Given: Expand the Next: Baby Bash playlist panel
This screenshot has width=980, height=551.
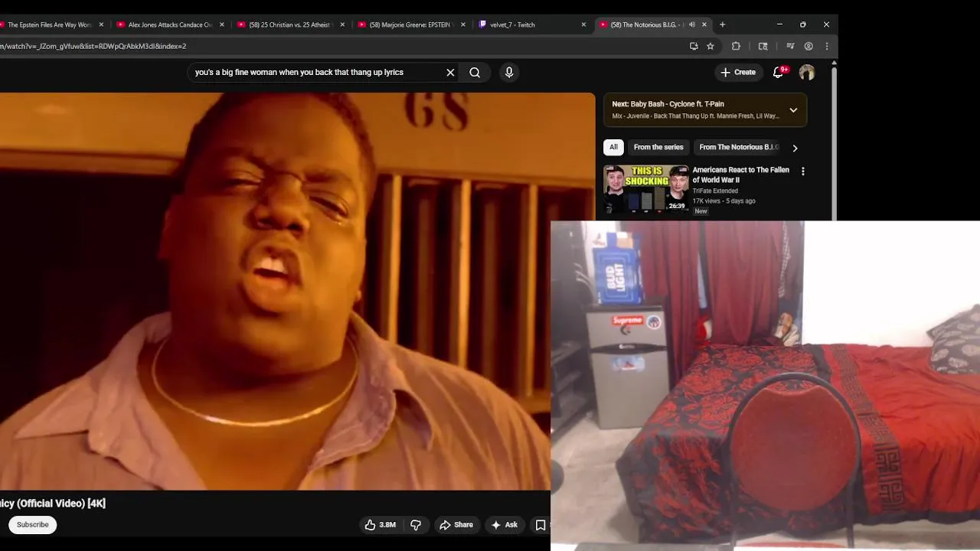Looking at the screenshot, I should (793, 110).
